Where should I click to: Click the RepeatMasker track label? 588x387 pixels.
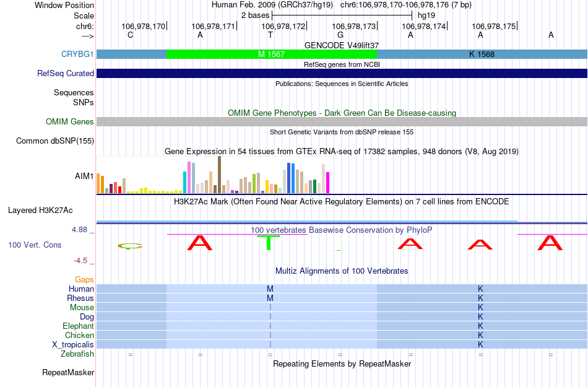pos(68,372)
